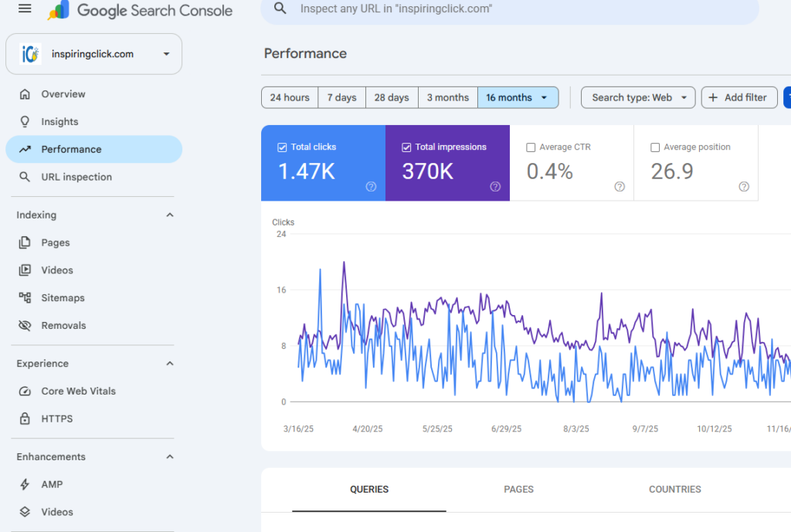The width and height of the screenshot is (791, 532).
Task: Select the 7 days range button
Action: point(342,97)
